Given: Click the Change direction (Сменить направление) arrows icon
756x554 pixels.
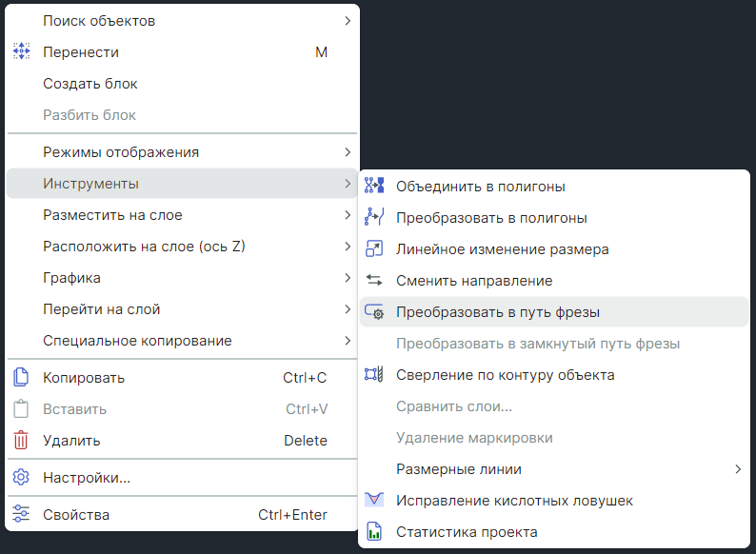Looking at the screenshot, I should pos(374,281).
